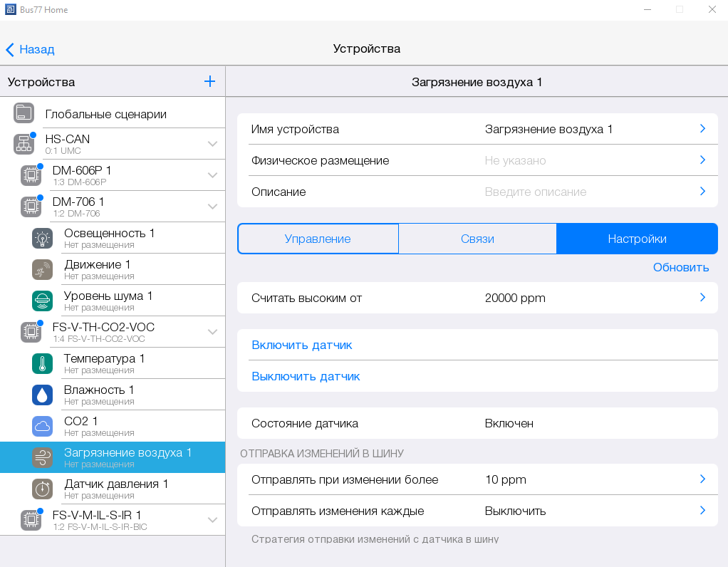
Task: Collapse the DM-706 1 device chevron
Action: tap(212, 207)
